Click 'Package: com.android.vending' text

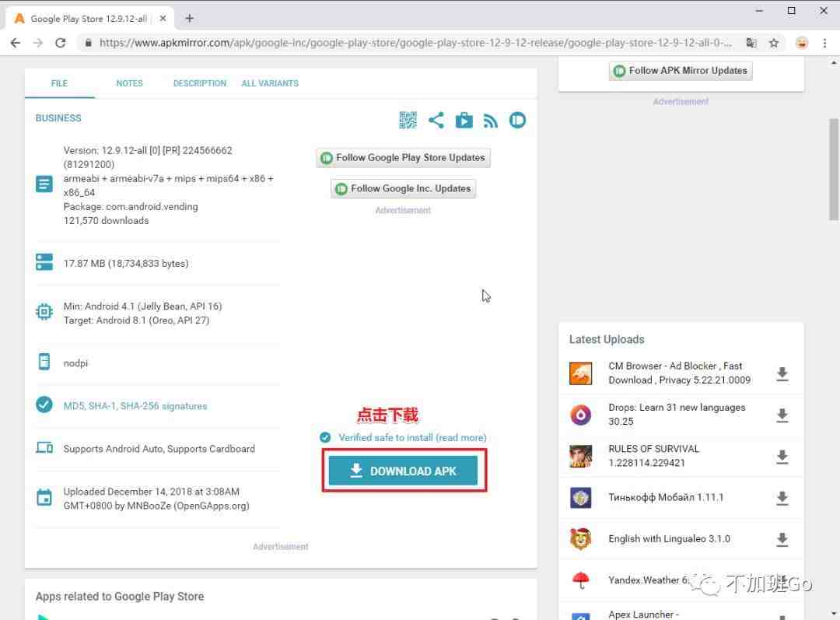click(x=131, y=207)
